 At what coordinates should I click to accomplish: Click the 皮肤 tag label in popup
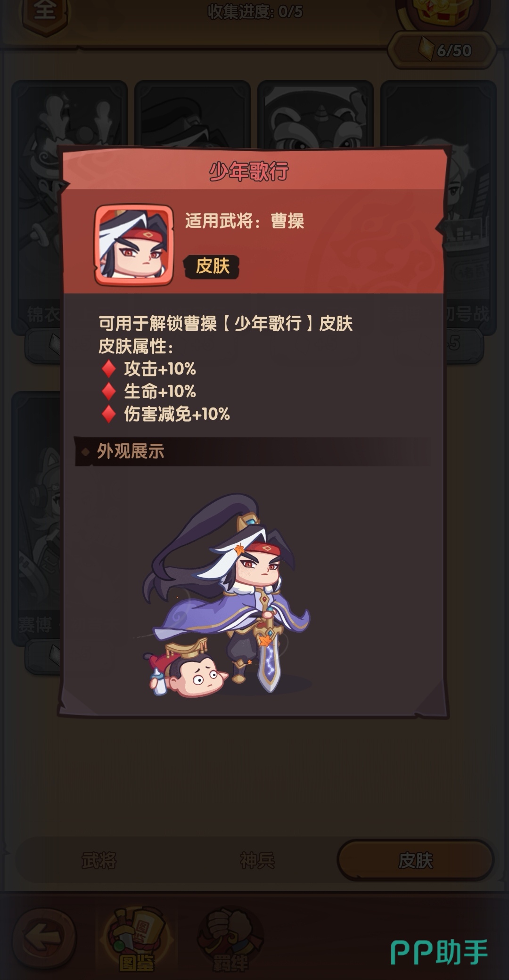coord(212,266)
